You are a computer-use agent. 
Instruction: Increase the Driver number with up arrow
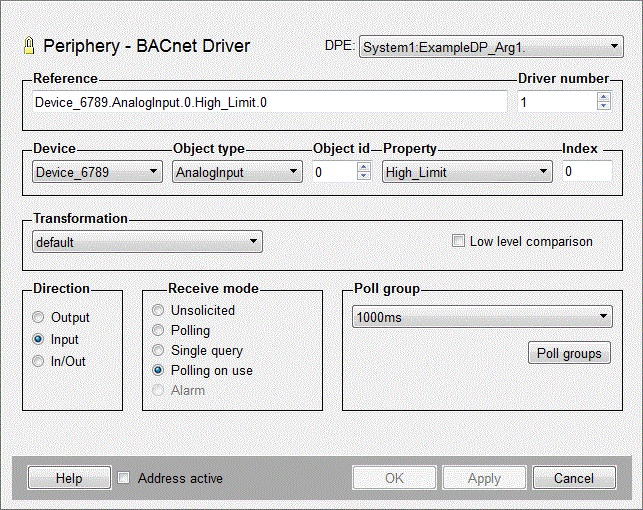click(603, 97)
